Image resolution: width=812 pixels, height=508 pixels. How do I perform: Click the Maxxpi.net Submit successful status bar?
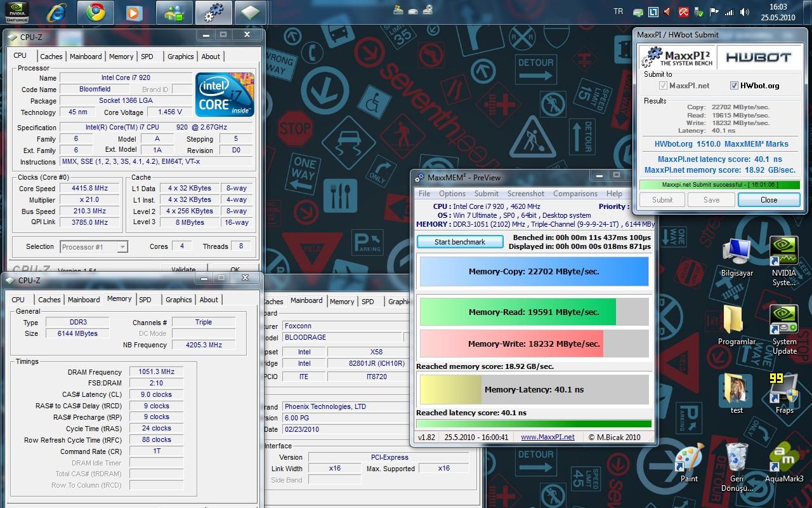click(x=719, y=185)
